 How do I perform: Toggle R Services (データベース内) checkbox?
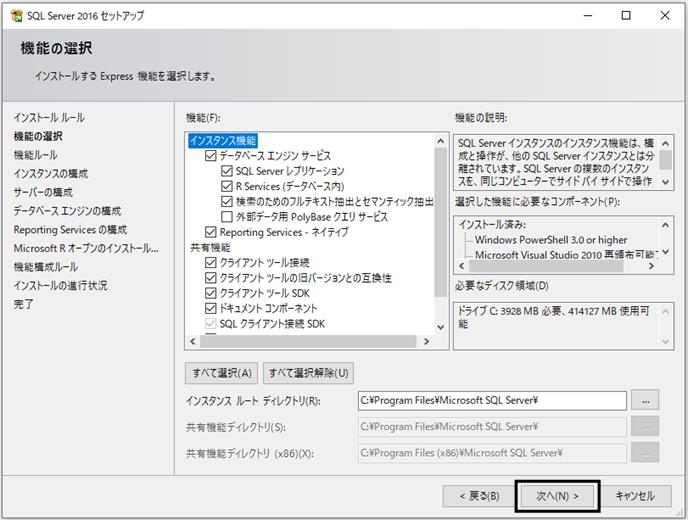(x=227, y=186)
